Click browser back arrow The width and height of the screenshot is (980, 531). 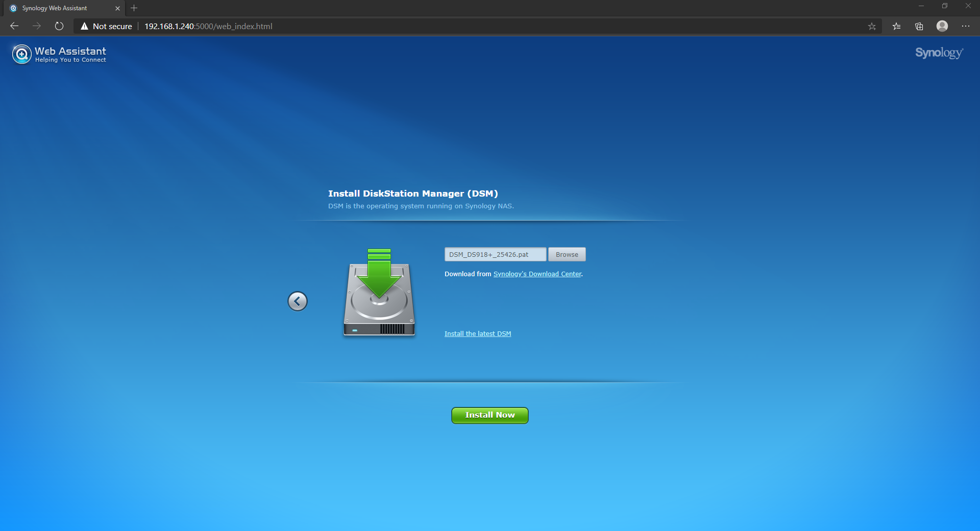click(14, 26)
